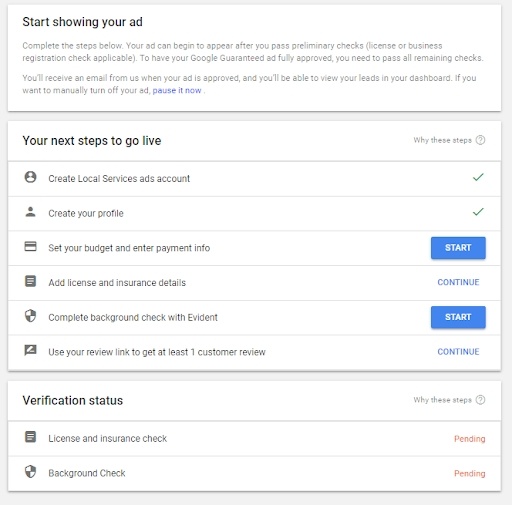Click the credit card icon for budget step
Image resolution: width=512 pixels, height=505 pixels.
pyautogui.click(x=30, y=246)
